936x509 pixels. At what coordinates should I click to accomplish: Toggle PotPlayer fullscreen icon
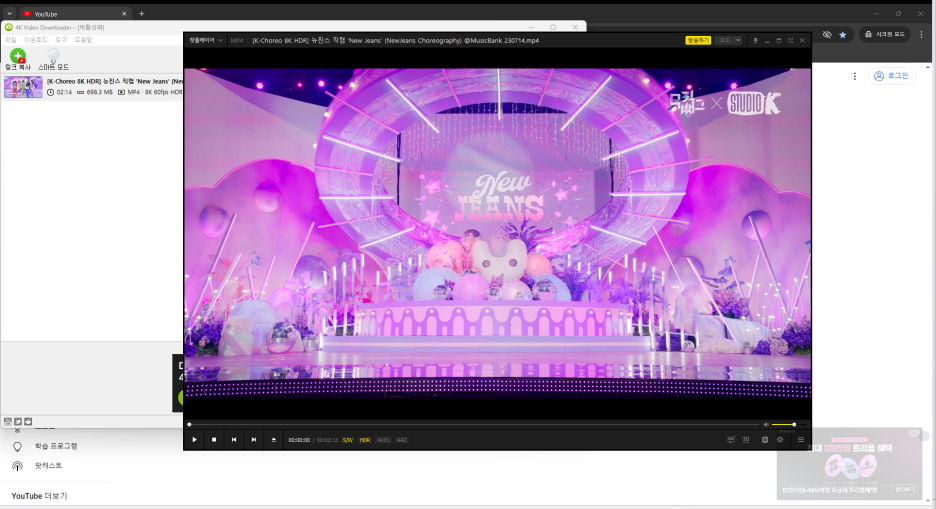[x=790, y=41]
